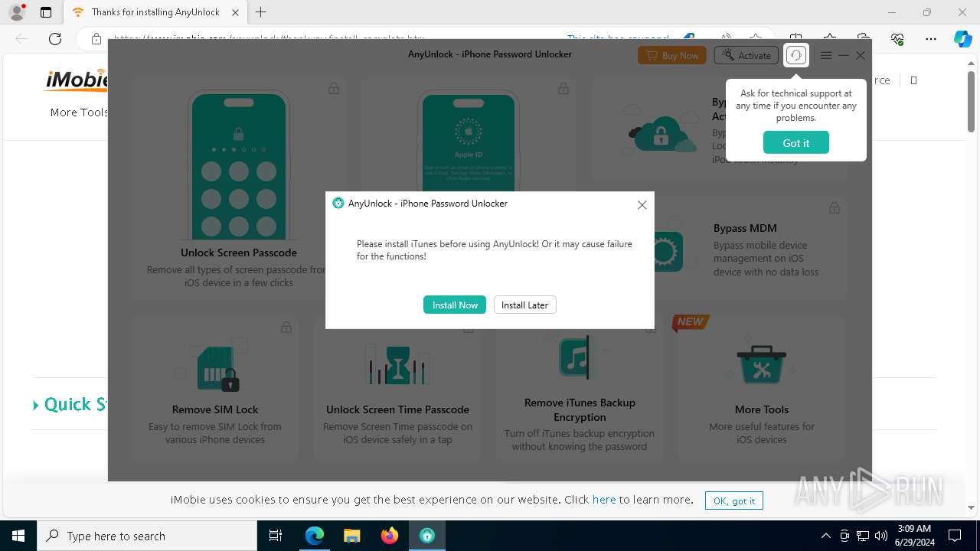Viewport: 980px width, 551px height.
Task: Open File Explorer from the taskbar
Action: pos(352,536)
